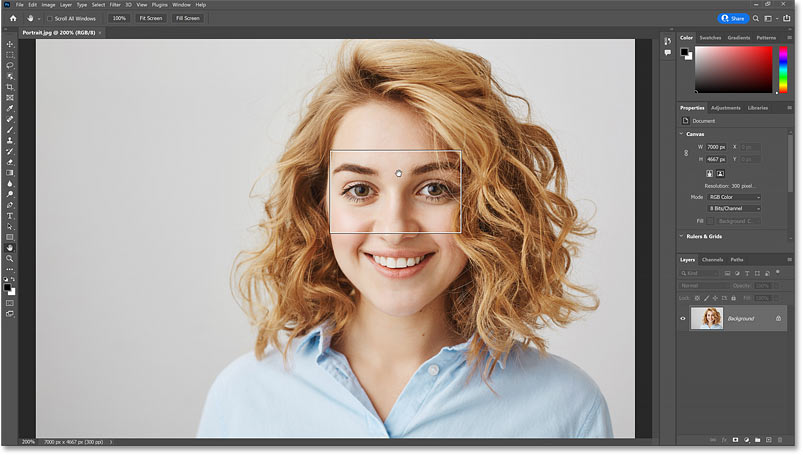Screen dimensions: 803x455
Task: Select the Lasso tool
Action: pos(10,66)
